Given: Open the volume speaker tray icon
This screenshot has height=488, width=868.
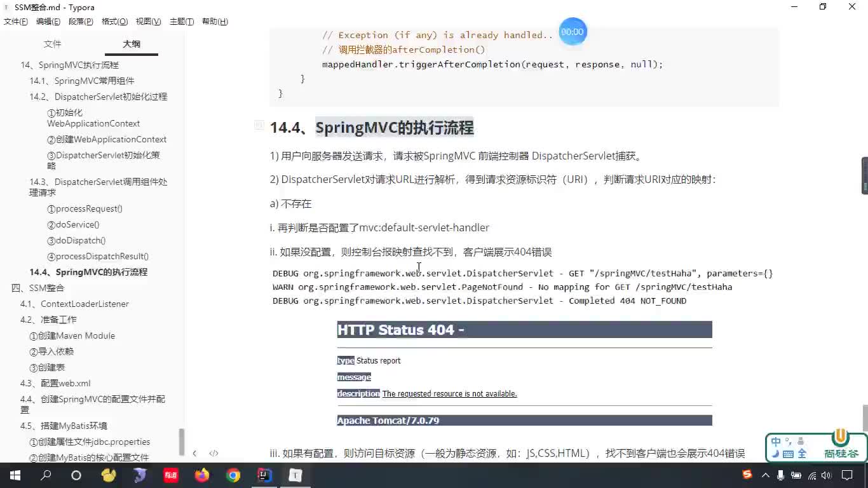Looking at the screenshot, I should (x=827, y=475).
